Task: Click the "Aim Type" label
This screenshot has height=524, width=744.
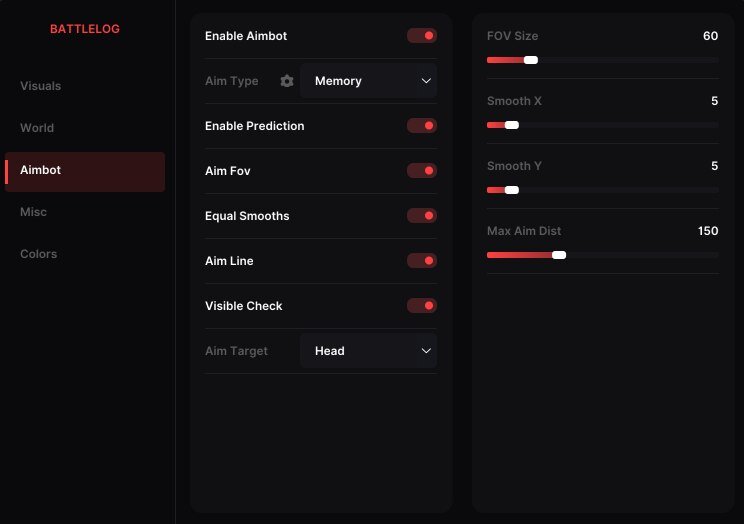Action: pos(232,81)
